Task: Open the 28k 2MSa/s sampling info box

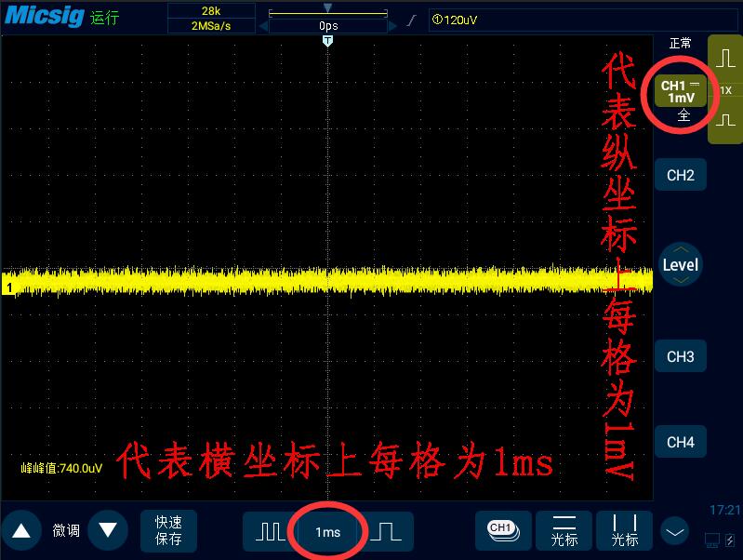Action: 211,19
